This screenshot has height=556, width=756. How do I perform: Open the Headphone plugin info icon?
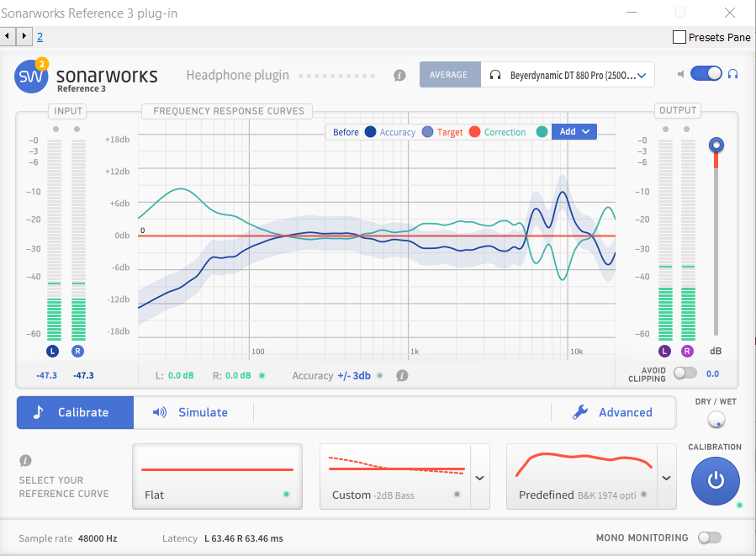pos(399,75)
